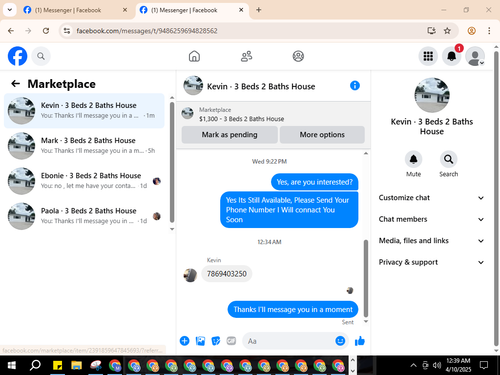Open Ebonie conversation in the list
The width and height of the screenshot is (500, 375).
[x=84, y=181]
